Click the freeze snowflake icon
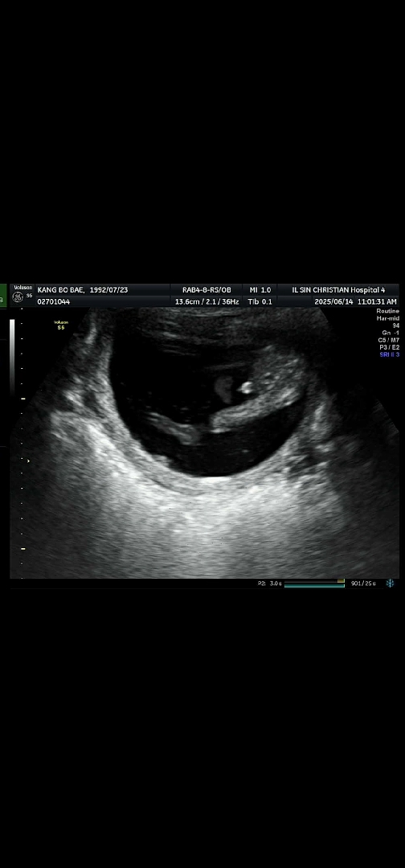The image size is (405, 868). tap(390, 583)
